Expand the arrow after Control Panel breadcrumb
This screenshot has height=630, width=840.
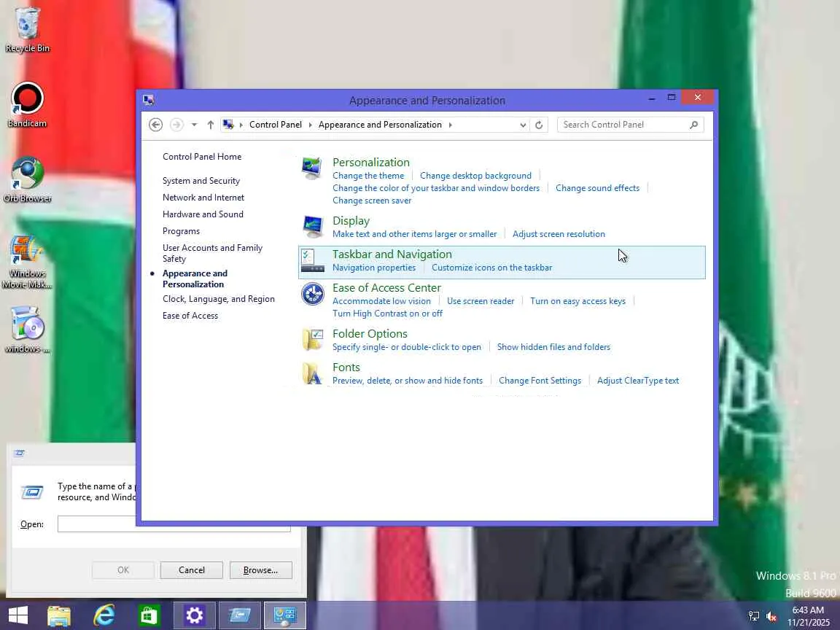(x=310, y=125)
